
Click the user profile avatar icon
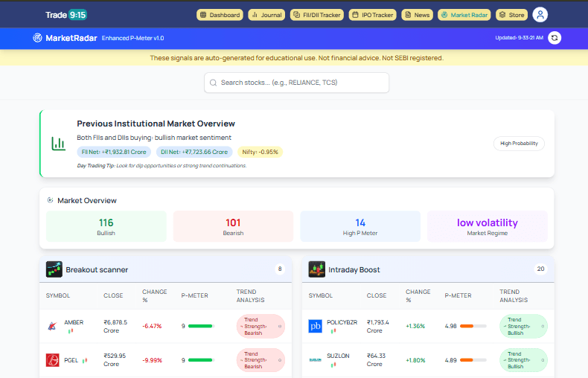(540, 15)
